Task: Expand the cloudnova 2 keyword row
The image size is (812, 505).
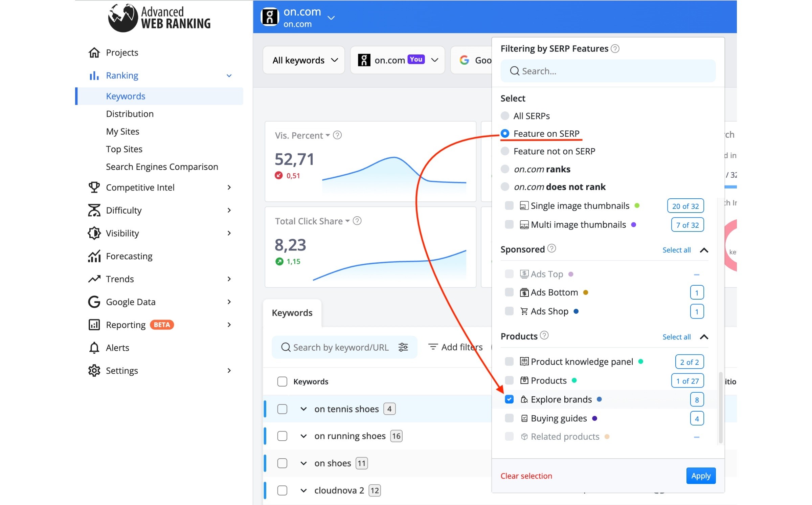Action: [303, 490]
